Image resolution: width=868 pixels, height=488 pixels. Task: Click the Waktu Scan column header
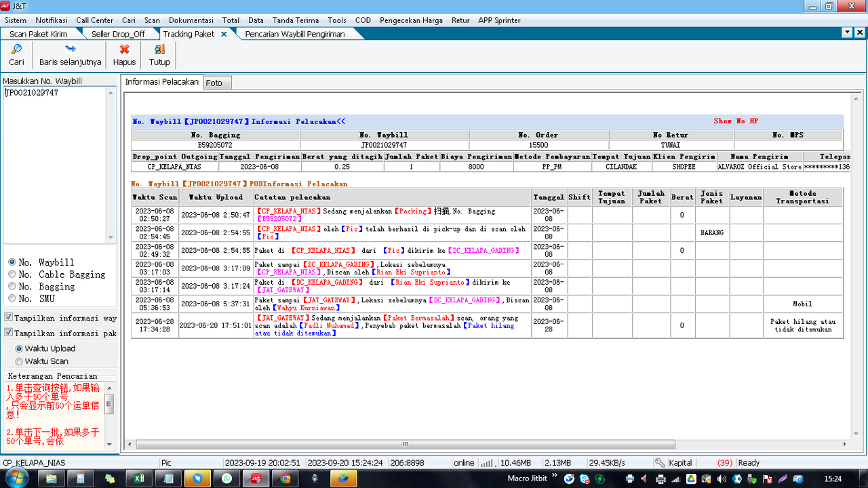point(155,197)
